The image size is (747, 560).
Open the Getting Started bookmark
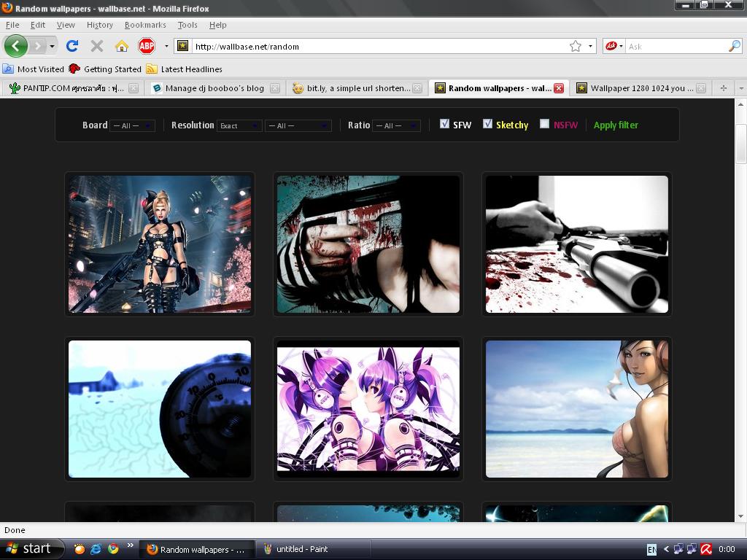coord(105,69)
